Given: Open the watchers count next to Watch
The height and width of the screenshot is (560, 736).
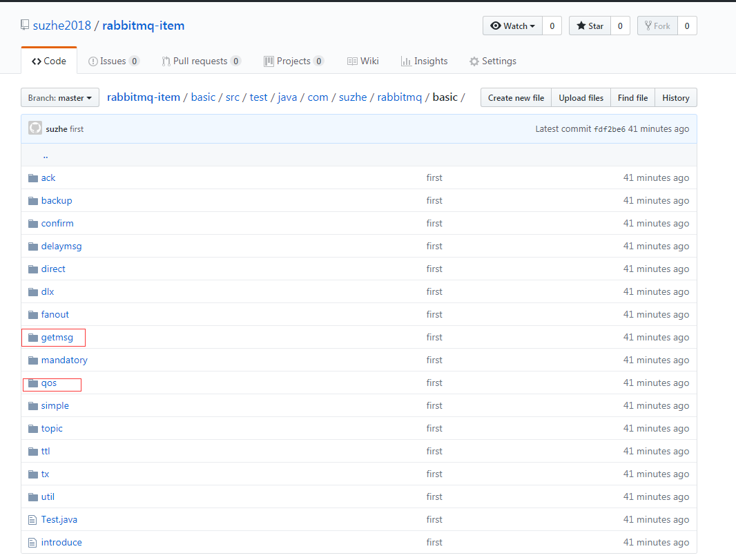Looking at the screenshot, I should (552, 26).
